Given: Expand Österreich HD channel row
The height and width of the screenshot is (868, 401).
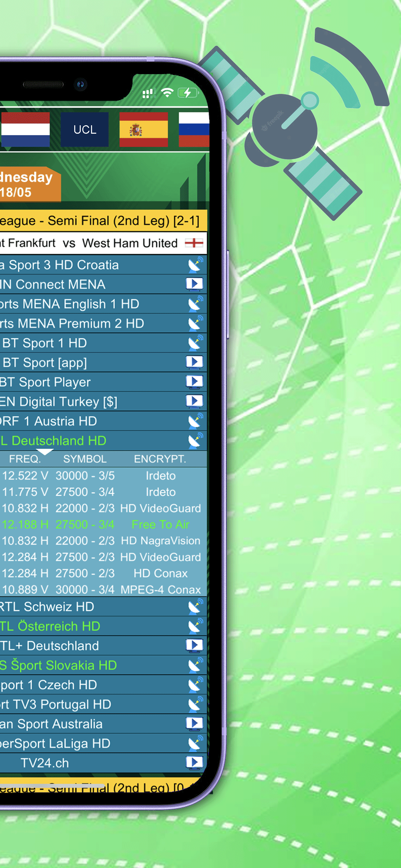Looking at the screenshot, I should 103,626.
